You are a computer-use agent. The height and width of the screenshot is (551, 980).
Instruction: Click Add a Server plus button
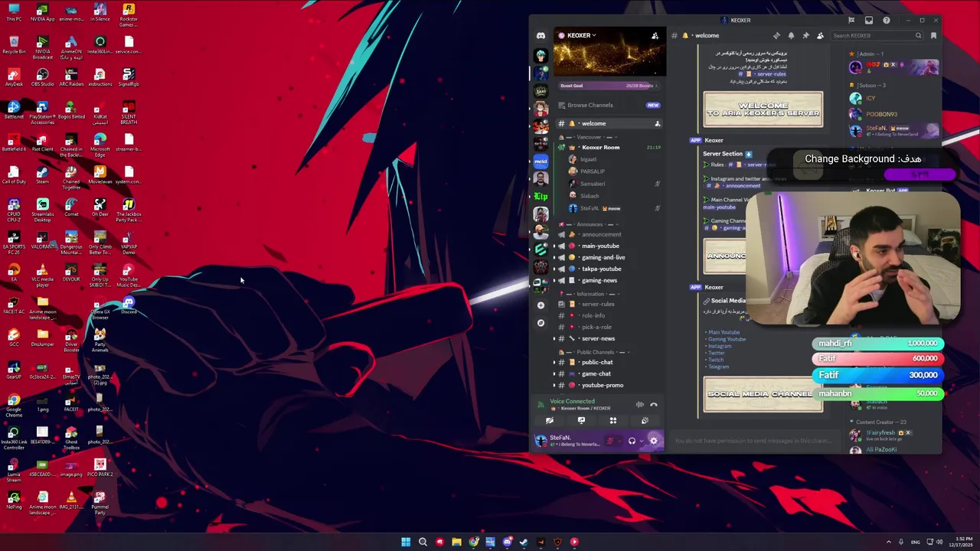[541, 305]
